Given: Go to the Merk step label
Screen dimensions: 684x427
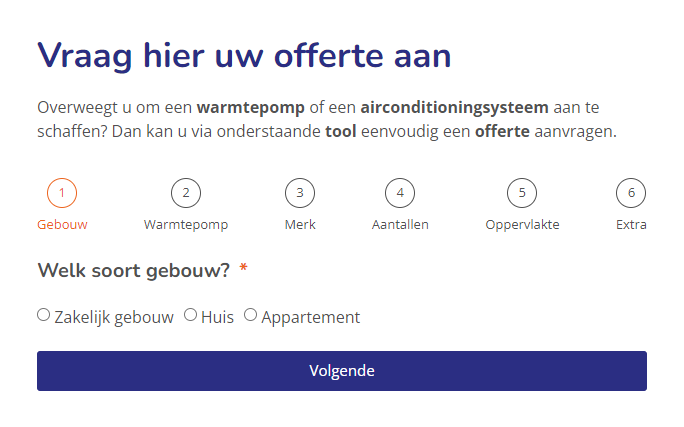Looking at the screenshot, I should (x=300, y=225).
